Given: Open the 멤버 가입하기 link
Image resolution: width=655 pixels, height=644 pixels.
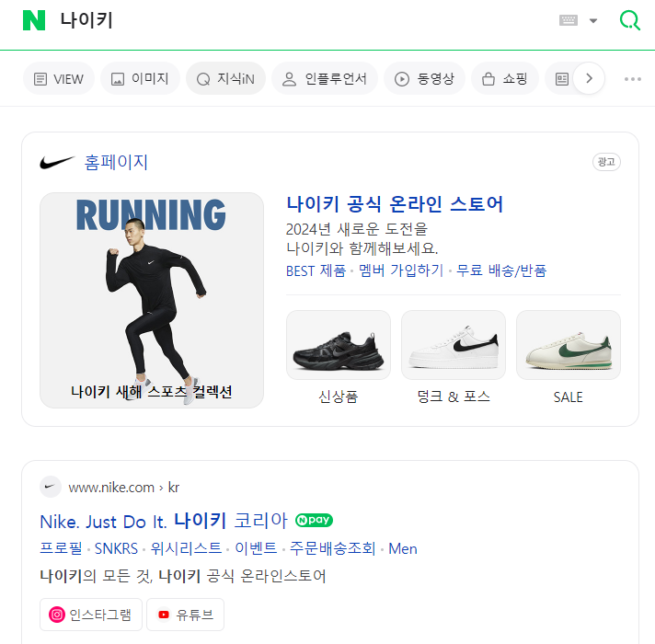Looking at the screenshot, I should [x=401, y=270].
